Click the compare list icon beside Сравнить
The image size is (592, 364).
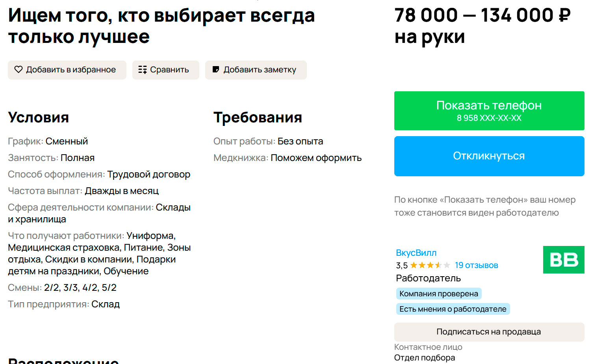[142, 70]
